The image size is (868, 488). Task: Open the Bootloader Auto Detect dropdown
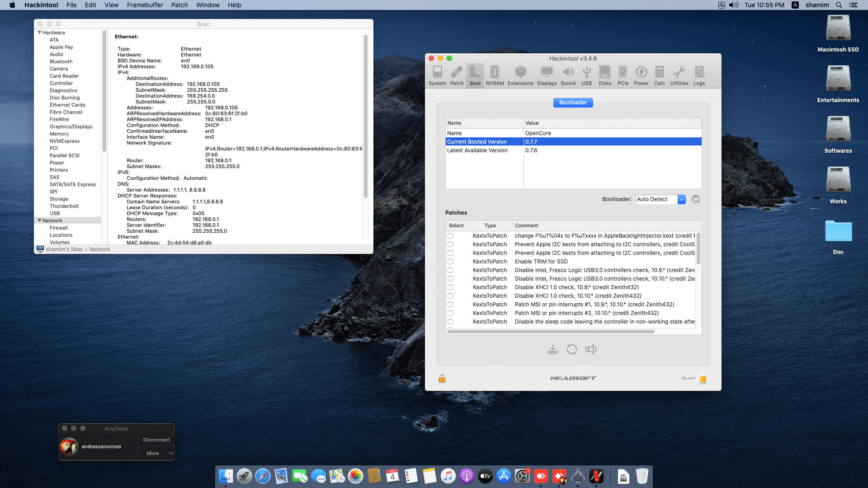[660, 199]
